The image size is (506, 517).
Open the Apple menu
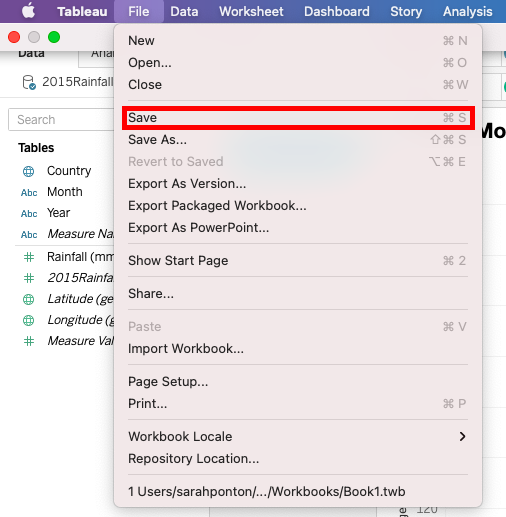[28, 11]
